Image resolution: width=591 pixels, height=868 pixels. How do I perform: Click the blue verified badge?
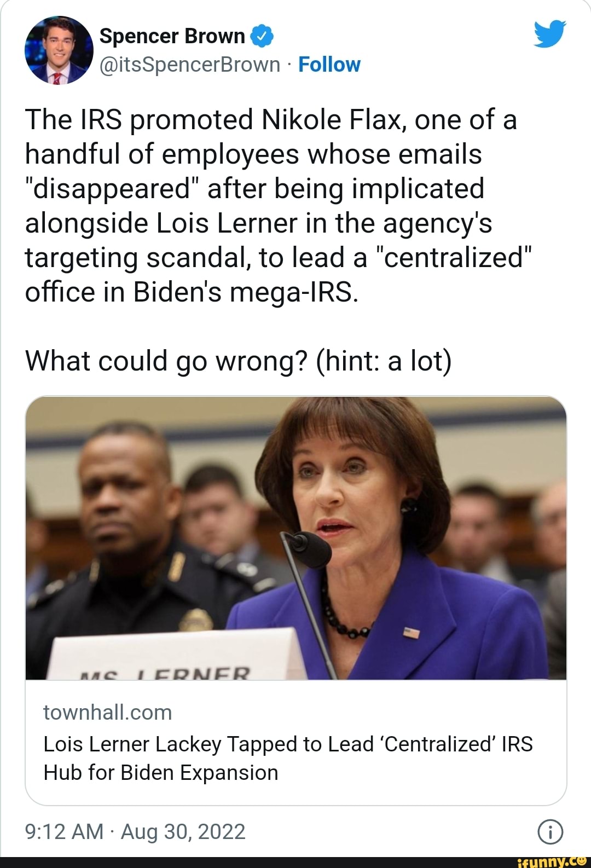[262, 36]
